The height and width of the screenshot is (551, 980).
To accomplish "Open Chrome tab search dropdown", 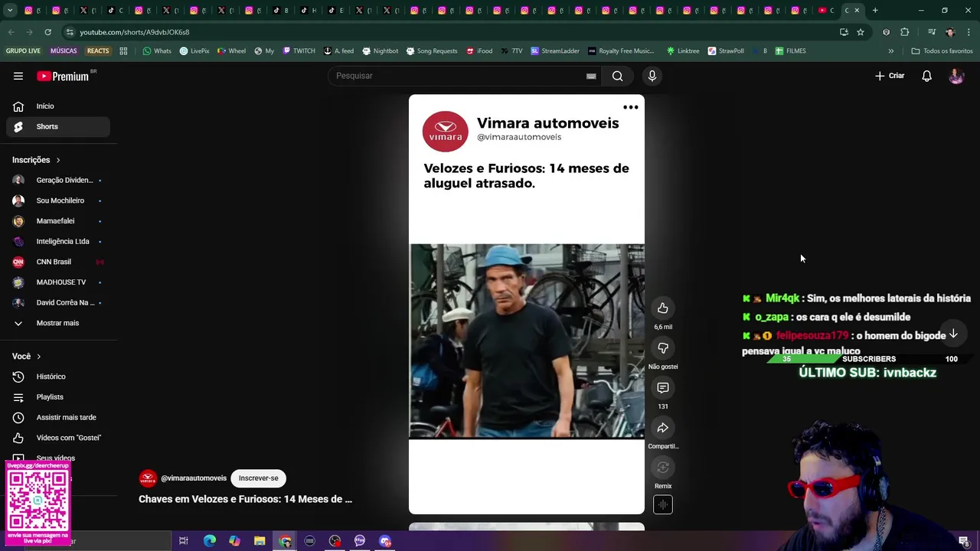I will click(11, 10).
